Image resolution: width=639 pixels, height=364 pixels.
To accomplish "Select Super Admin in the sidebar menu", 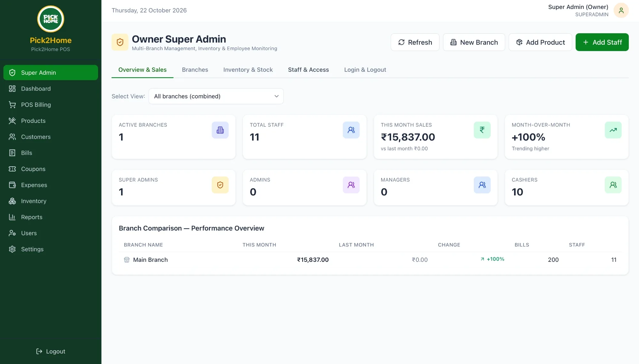I will coord(50,72).
